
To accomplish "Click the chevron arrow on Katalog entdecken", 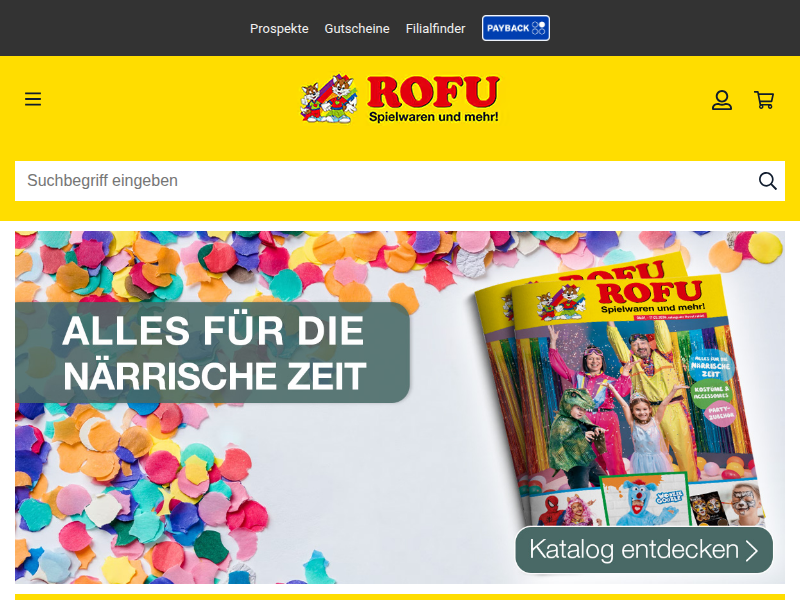I will pyautogui.click(x=752, y=551).
